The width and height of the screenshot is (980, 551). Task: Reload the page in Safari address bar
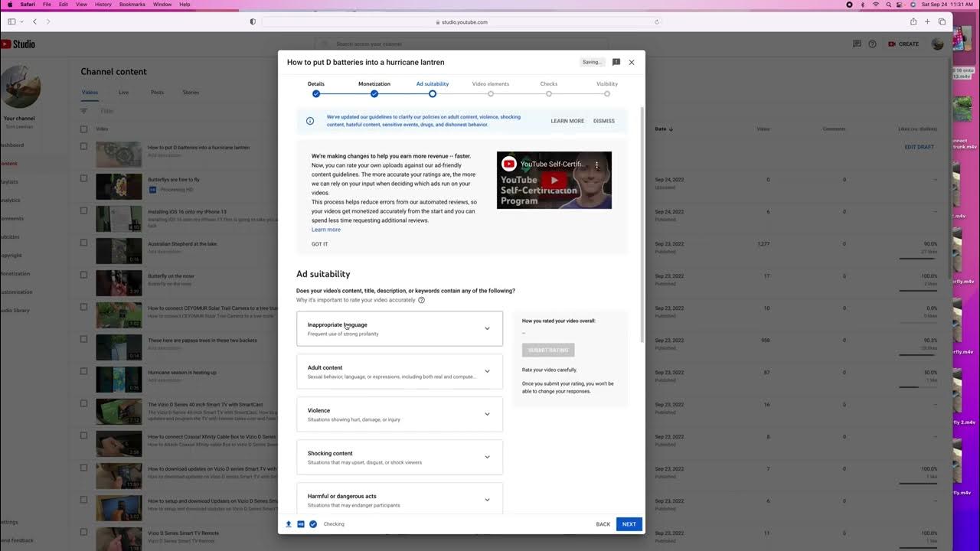[657, 21]
